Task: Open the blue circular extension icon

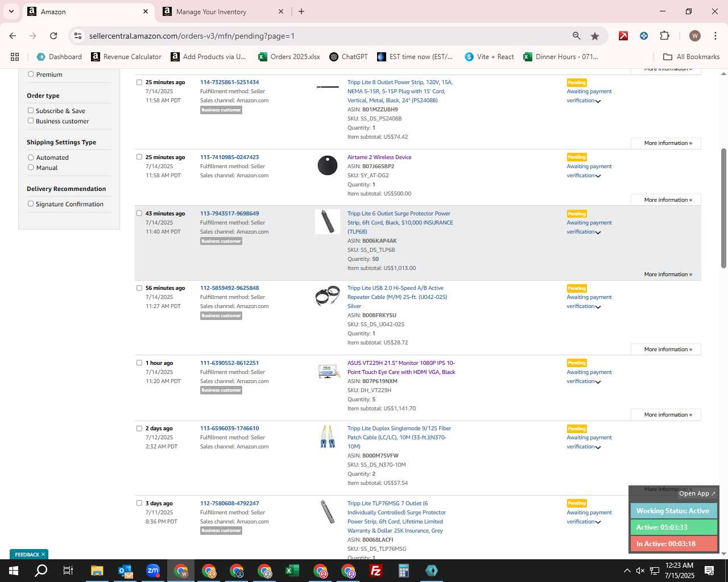Action: click(x=644, y=36)
